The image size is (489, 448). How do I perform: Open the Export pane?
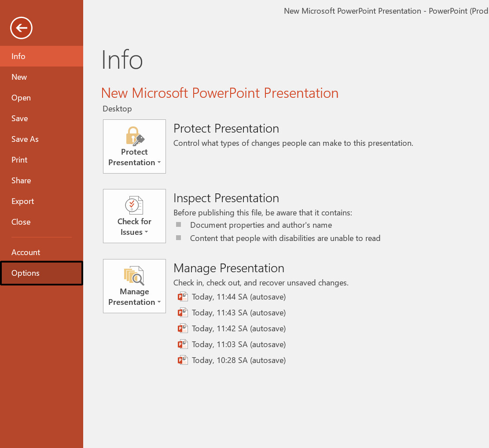coord(22,201)
